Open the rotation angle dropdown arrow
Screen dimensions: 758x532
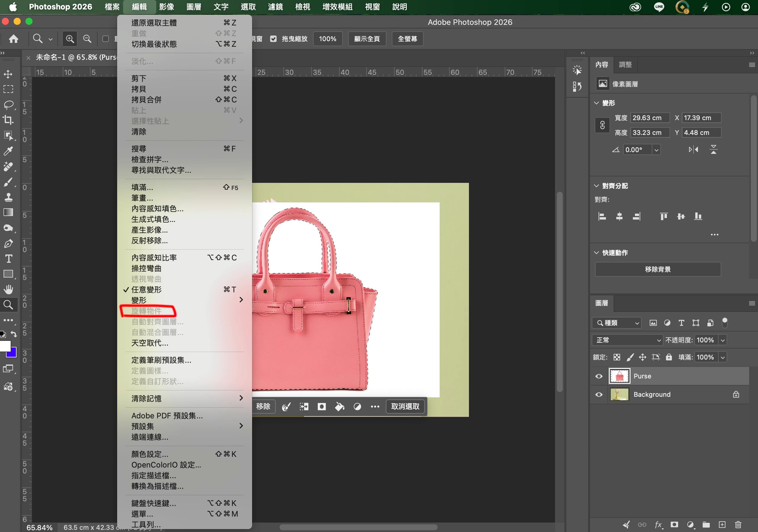(656, 150)
